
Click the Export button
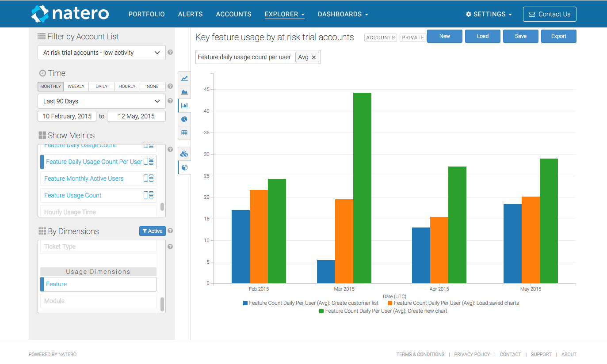pos(558,36)
